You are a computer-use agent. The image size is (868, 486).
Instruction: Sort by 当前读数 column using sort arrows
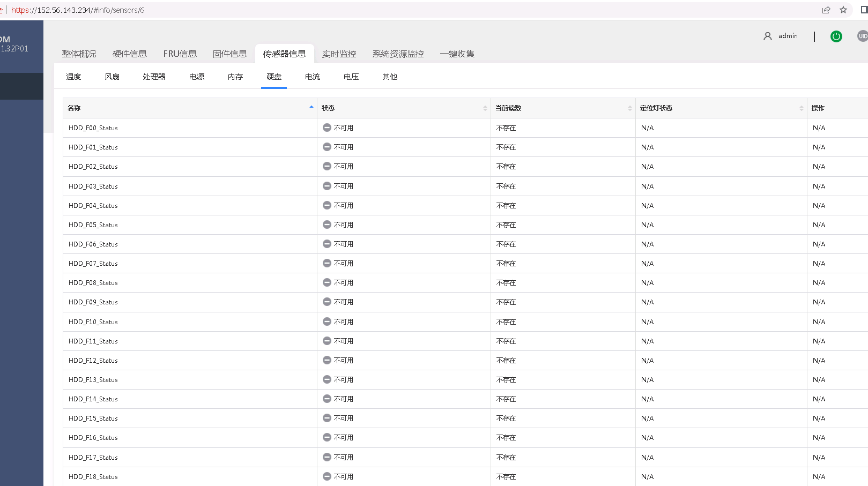click(629, 108)
